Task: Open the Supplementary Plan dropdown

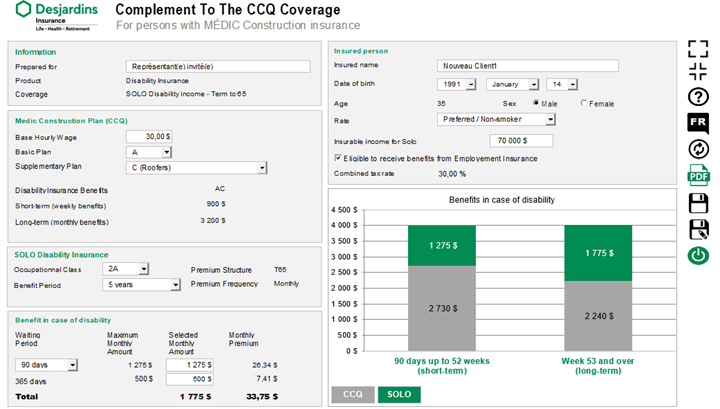Action: coord(261,168)
